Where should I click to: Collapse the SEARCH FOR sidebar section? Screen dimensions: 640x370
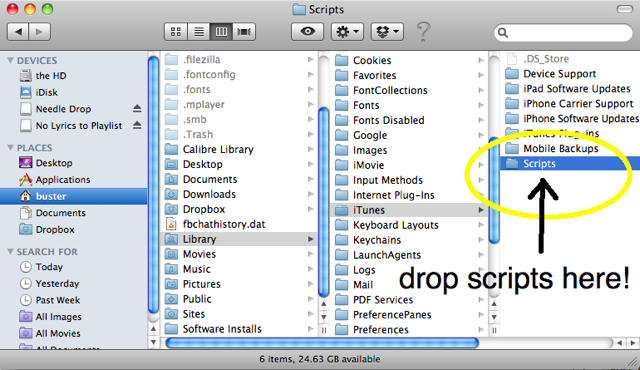click(10, 252)
